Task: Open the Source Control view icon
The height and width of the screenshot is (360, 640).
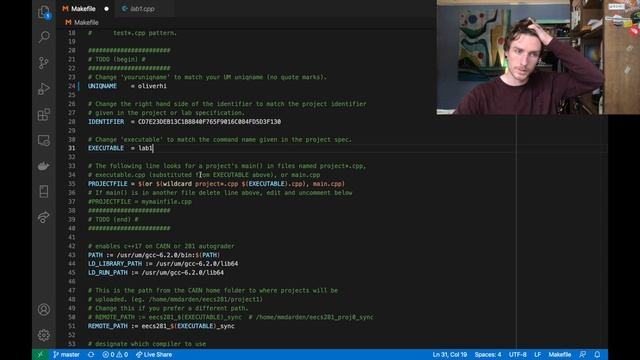Action: 44,62
